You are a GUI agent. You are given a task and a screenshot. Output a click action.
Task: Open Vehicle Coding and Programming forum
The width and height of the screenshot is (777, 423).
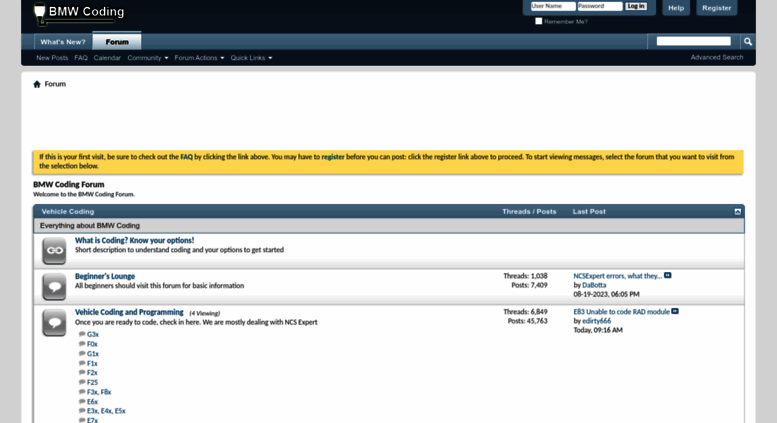pos(129,312)
